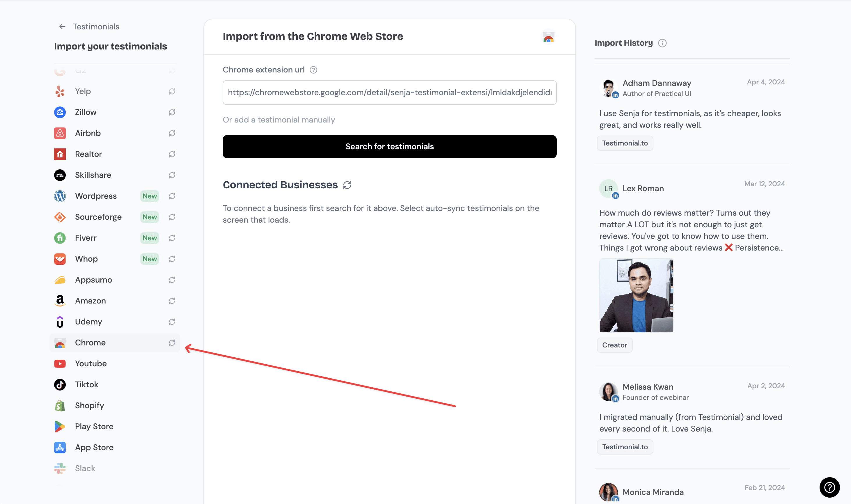Screen dimensions: 851x504
Task: Click the Testimonial.to tag on Adham's testimonial
Action: coord(625,143)
